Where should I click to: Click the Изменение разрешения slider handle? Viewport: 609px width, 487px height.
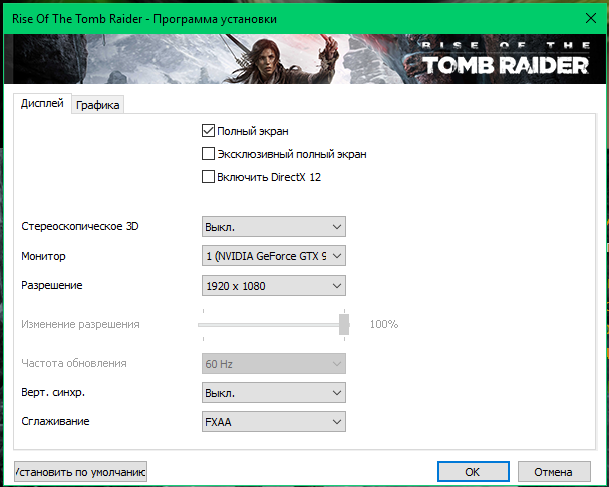coord(344,324)
